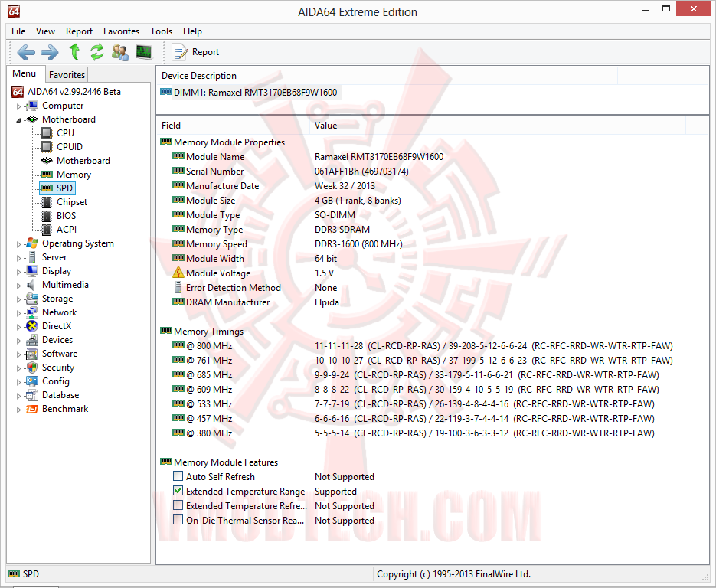
Task: Expand the Server node
Action: click(x=18, y=258)
